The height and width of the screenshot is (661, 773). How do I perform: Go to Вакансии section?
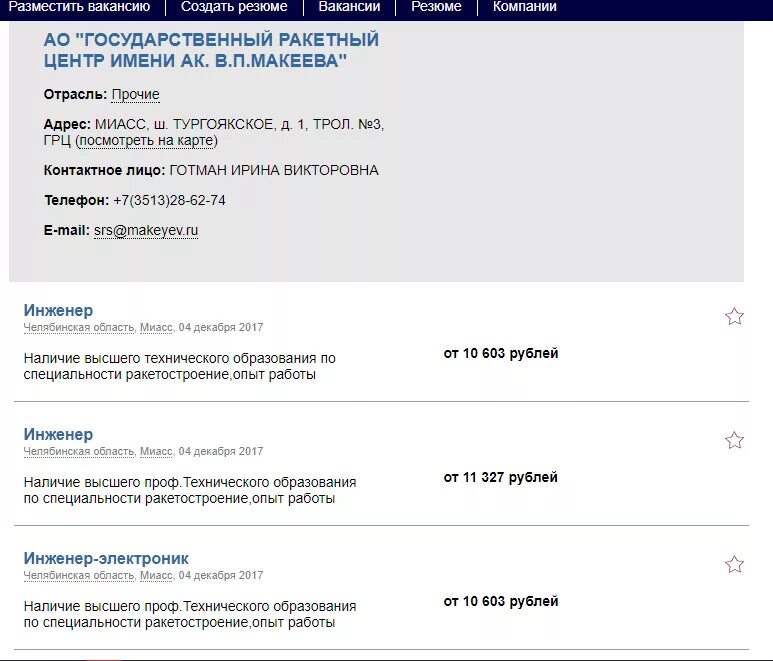pyautogui.click(x=349, y=6)
